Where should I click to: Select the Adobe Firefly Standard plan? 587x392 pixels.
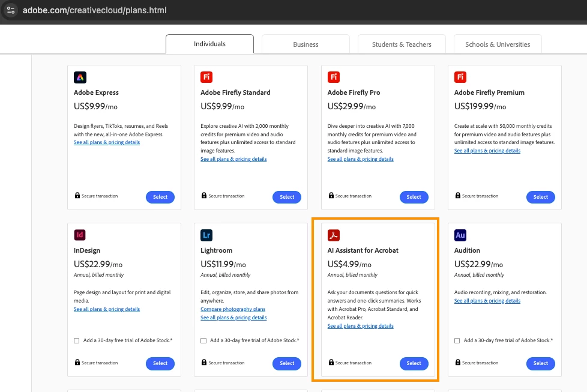(x=287, y=197)
